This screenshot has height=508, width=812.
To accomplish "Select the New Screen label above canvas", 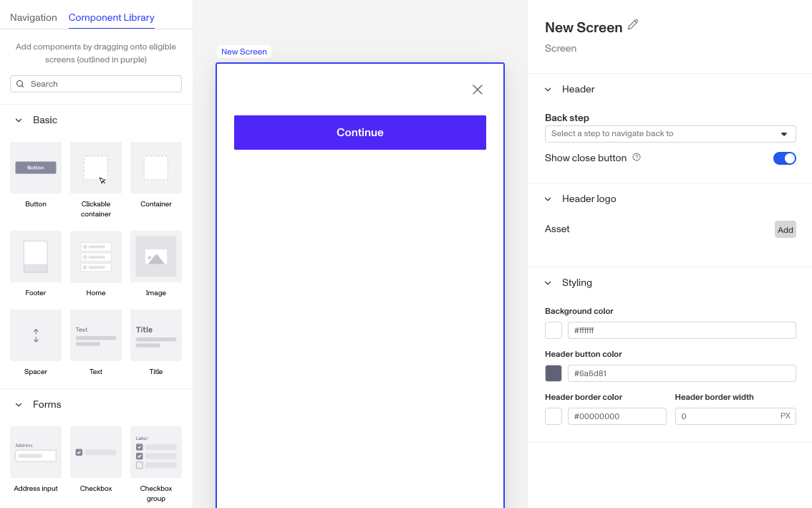I will click(244, 52).
